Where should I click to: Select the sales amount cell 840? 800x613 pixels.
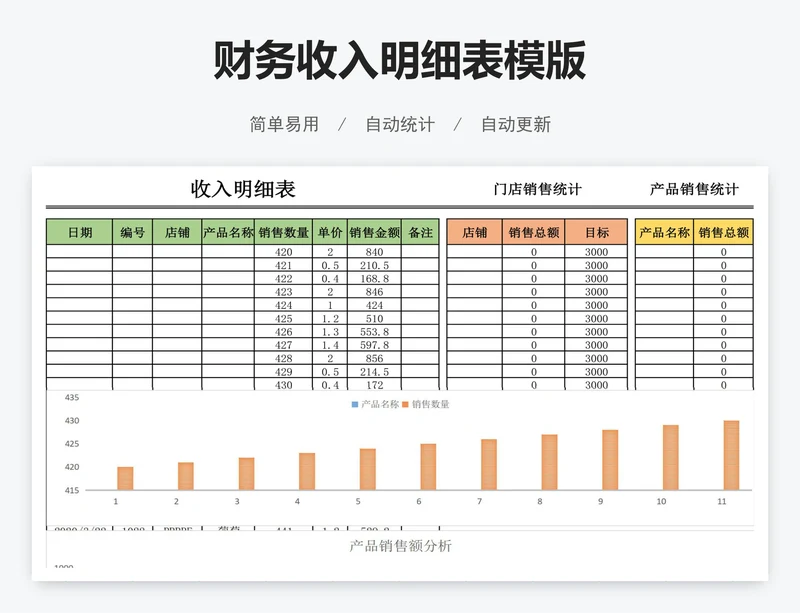[374, 252]
